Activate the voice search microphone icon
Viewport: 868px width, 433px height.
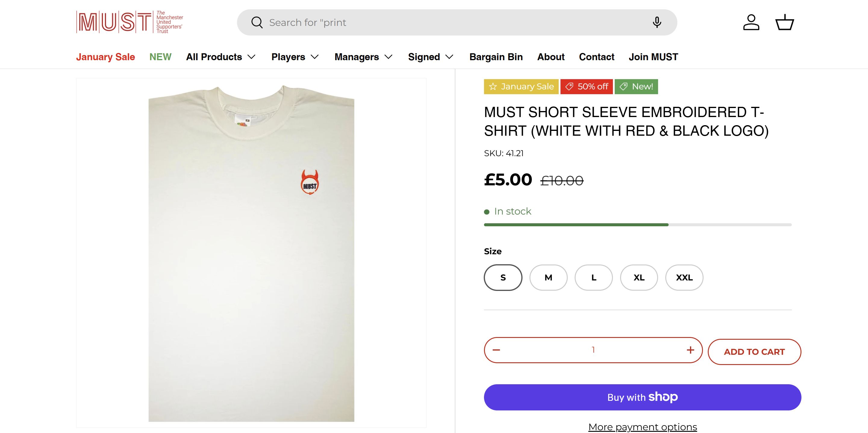pos(656,23)
